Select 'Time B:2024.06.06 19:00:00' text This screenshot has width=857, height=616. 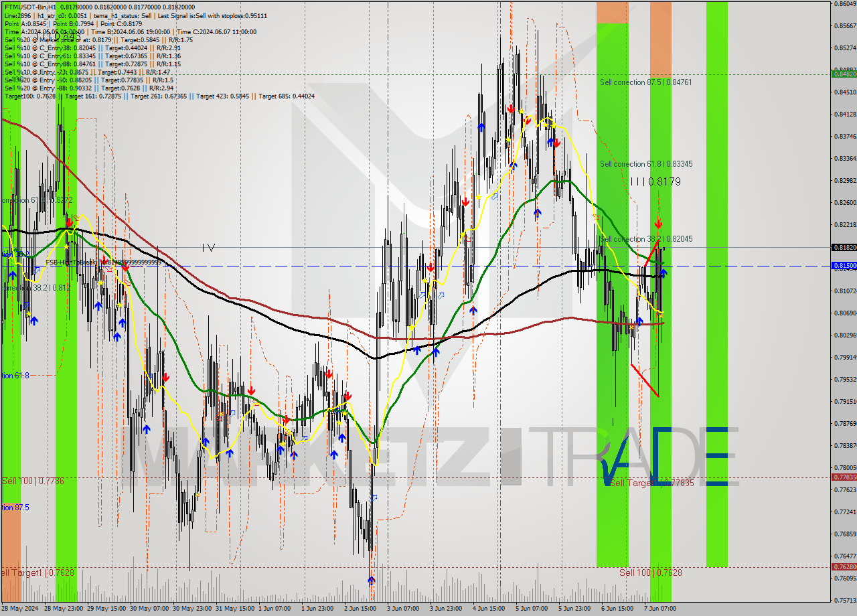[131, 31]
